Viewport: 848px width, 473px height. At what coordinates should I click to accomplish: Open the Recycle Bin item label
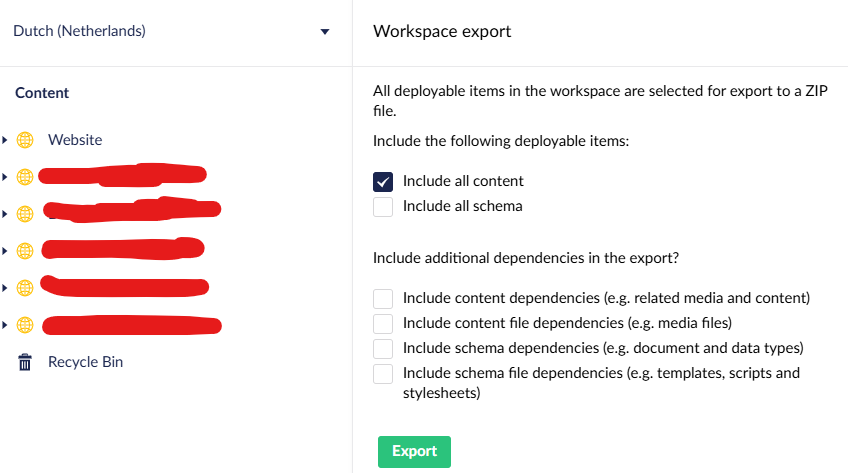pyautogui.click(x=85, y=362)
